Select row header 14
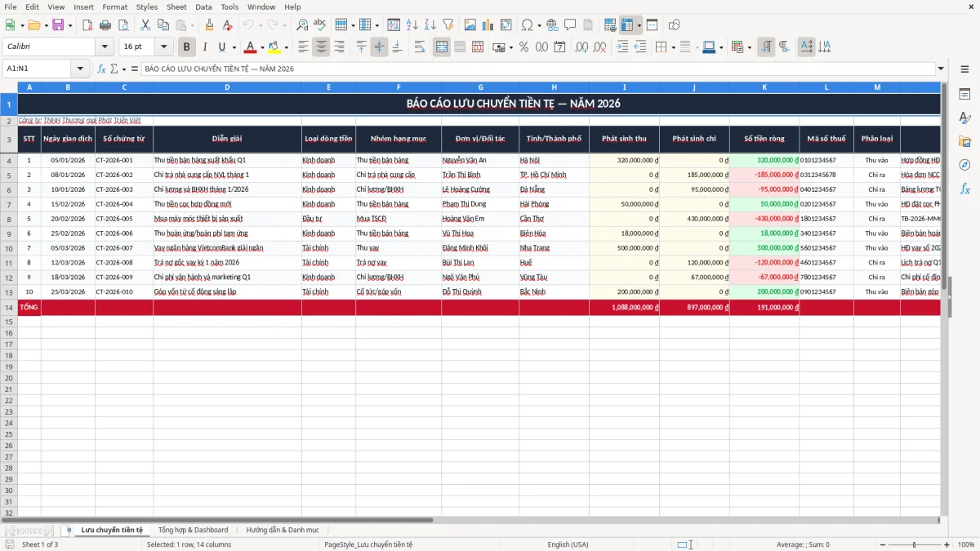 pos(9,307)
